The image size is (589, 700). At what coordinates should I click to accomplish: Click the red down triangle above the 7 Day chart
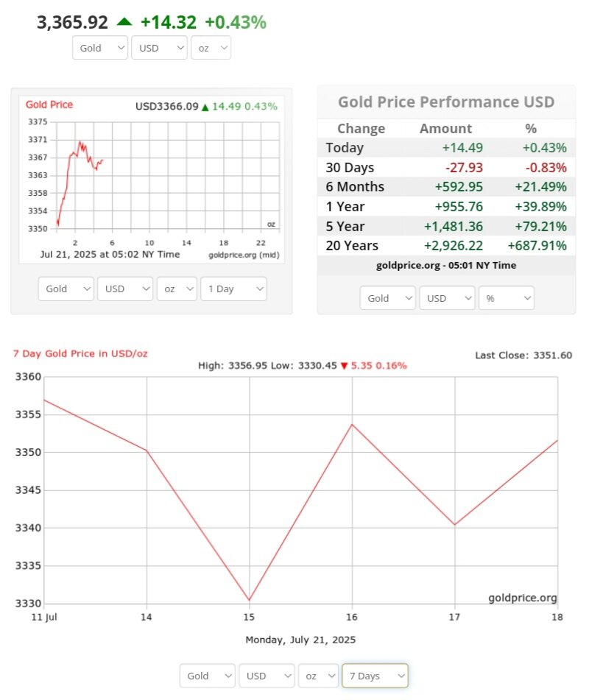coord(344,366)
